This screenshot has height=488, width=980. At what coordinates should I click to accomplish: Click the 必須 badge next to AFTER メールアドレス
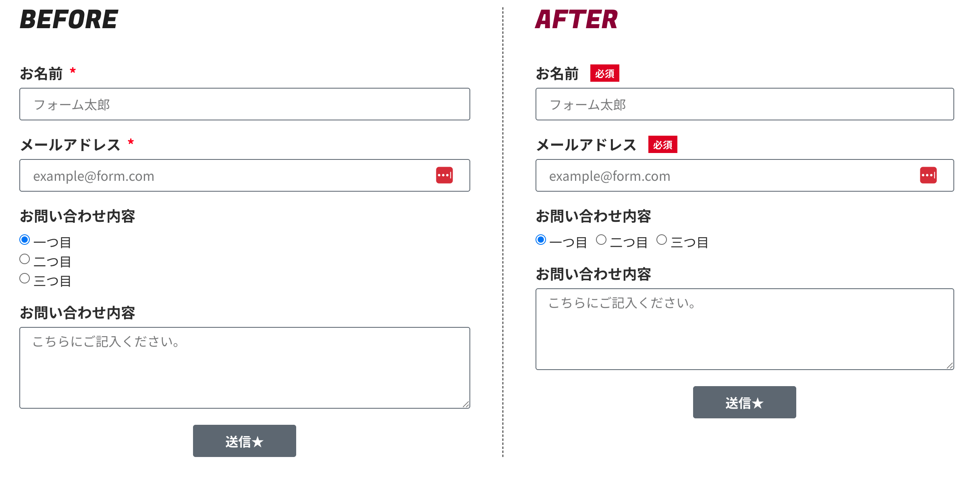[x=662, y=145]
